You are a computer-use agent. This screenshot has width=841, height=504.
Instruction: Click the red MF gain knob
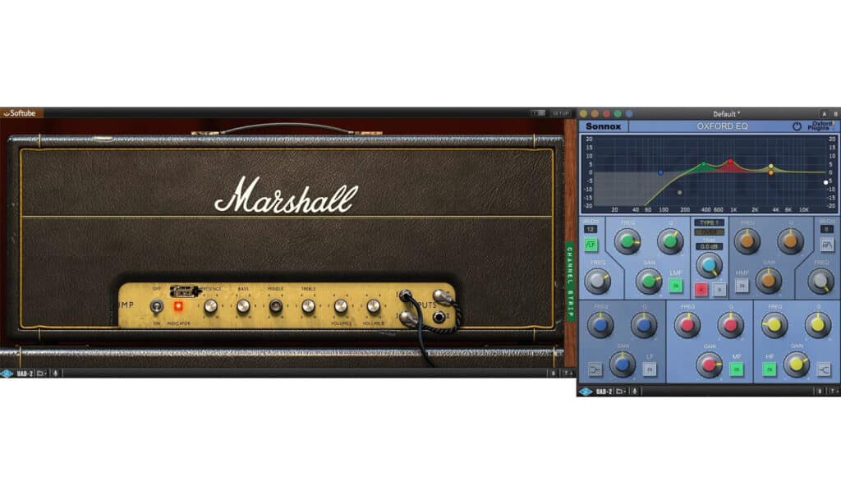point(709,364)
